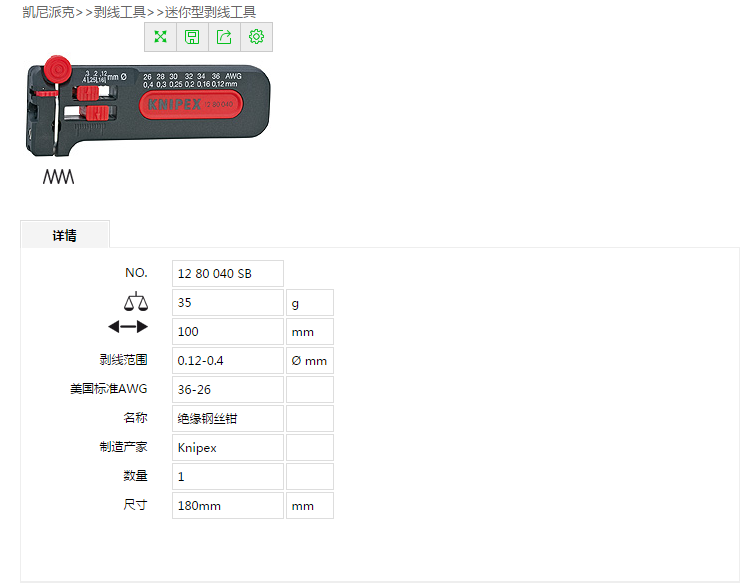Click the manufacturer field Knipex
748x583 pixels.
click(228, 448)
